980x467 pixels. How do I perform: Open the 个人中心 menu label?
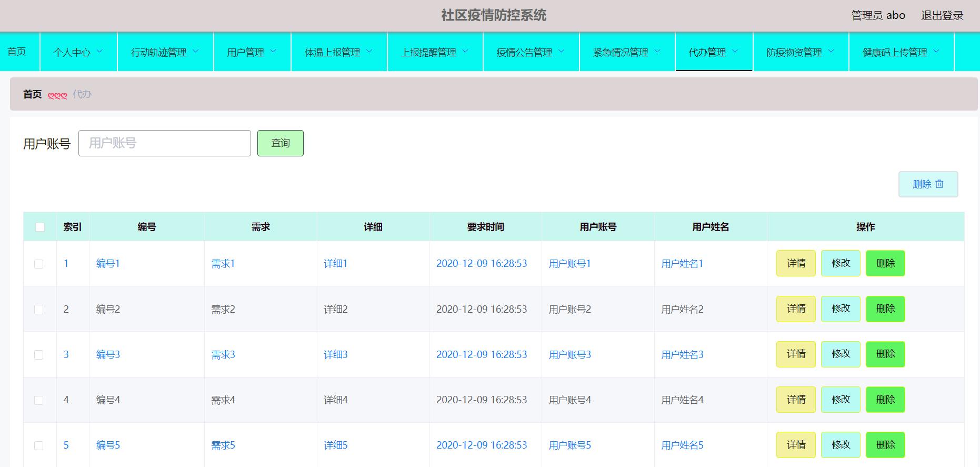(72, 53)
